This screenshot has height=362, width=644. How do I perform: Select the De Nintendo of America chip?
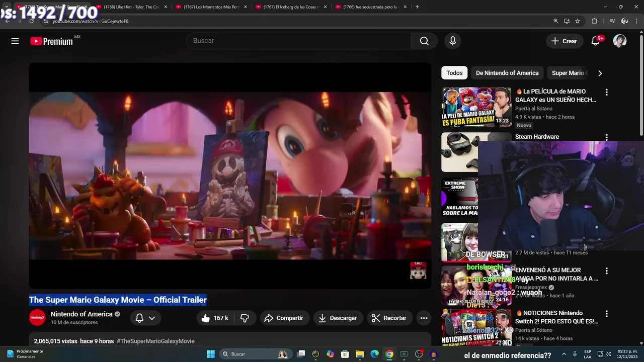[x=507, y=73]
